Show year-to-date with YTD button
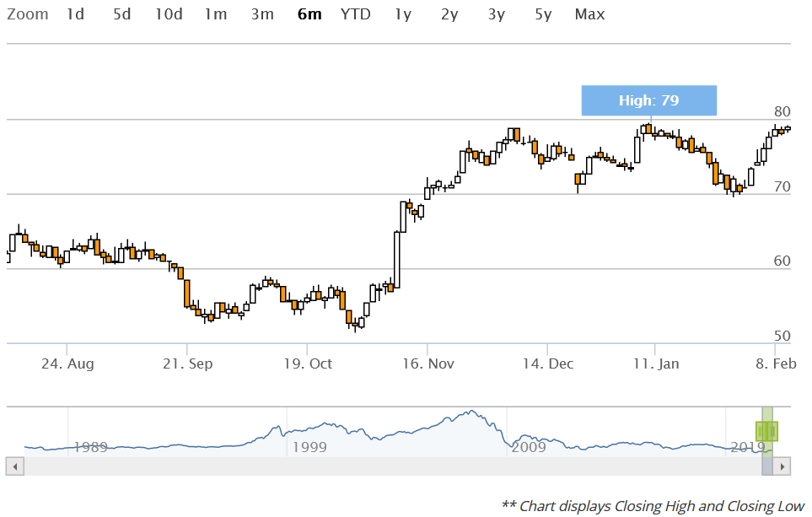The width and height of the screenshot is (812, 517). [355, 14]
